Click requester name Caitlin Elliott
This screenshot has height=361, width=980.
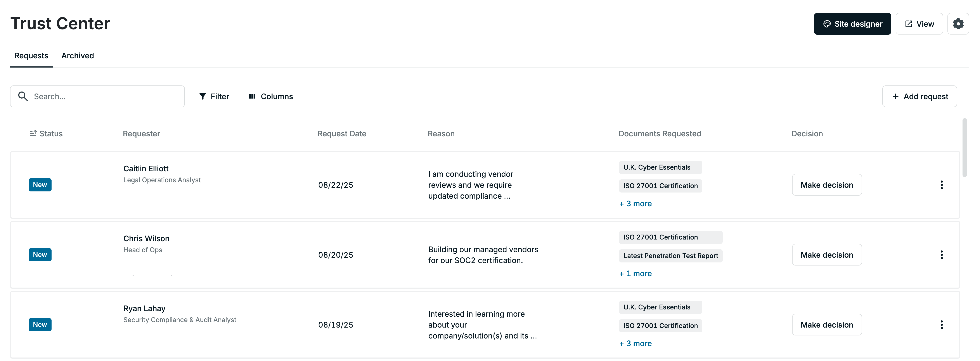click(x=146, y=168)
